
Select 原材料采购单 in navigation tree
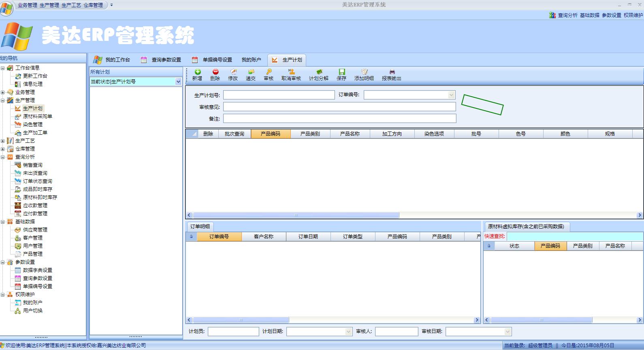37,117
